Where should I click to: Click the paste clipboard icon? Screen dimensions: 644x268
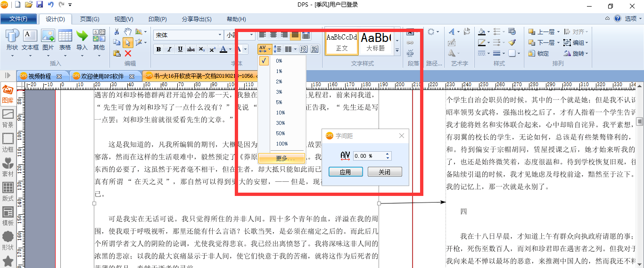(x=117, y=53)
